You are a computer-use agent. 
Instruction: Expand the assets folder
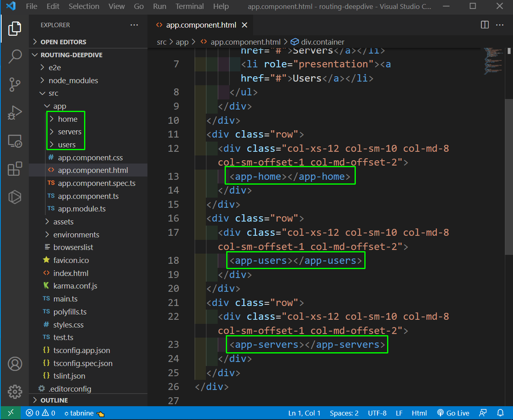(88, 222)
